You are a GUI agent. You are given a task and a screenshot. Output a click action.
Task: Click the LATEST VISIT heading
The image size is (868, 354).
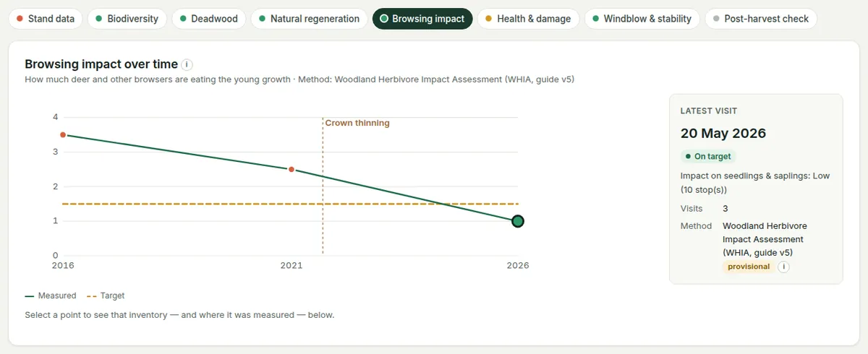click(x=709, y=111)
